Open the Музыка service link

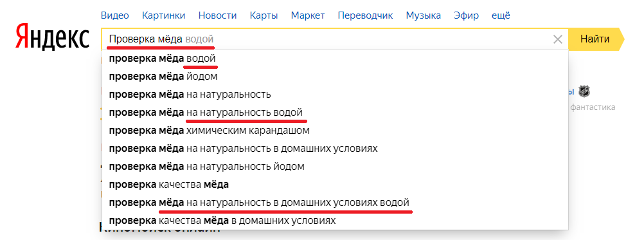(424, 15)
